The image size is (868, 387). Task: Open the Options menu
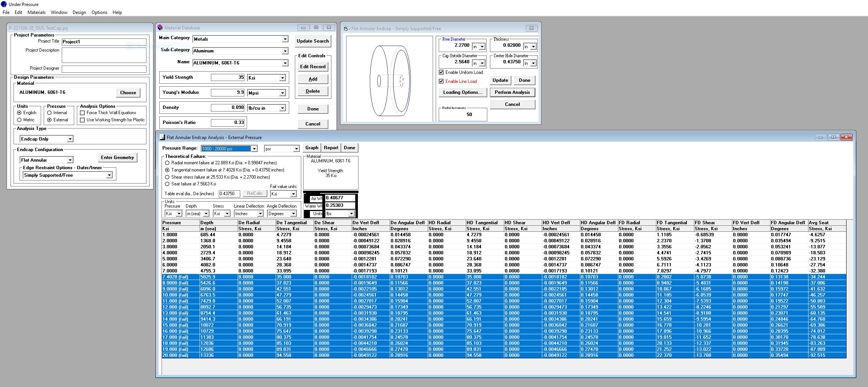[99, 12]
